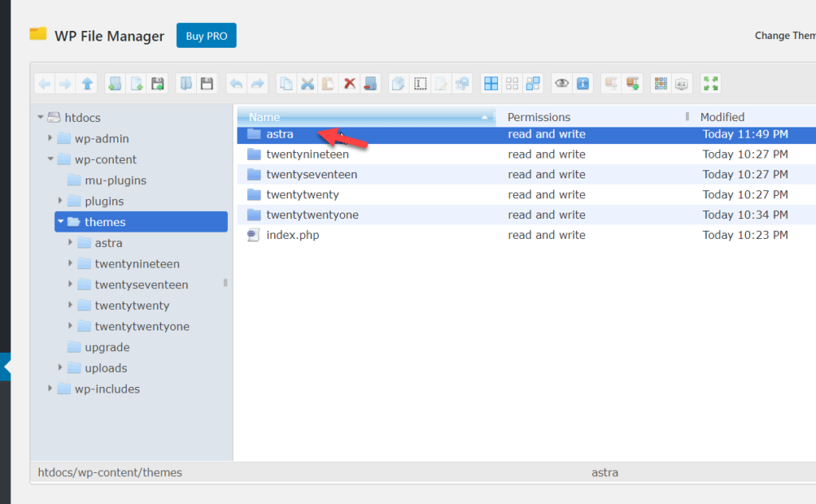Click the Today 10:34 PM modified cell

(745, 215)
